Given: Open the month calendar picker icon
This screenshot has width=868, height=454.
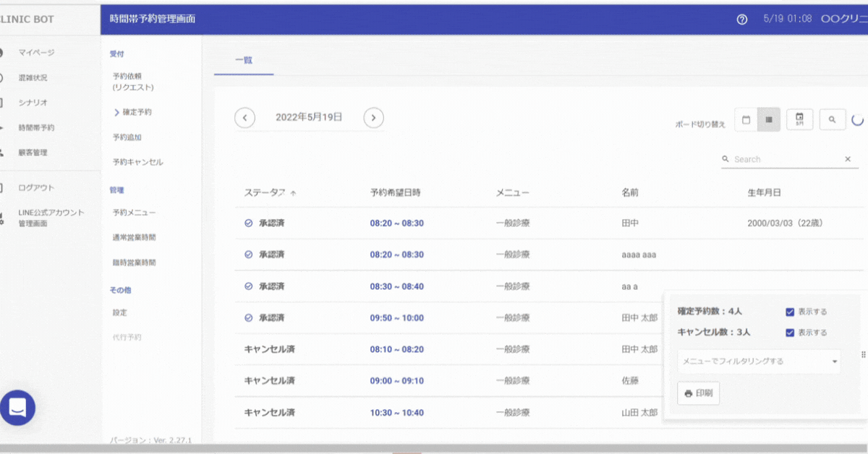Looking at the screenshot, I should coord(799,120).
